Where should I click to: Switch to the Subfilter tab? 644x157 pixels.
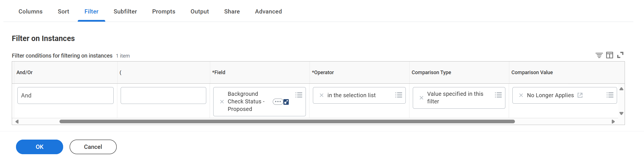[x=125, y=12]
